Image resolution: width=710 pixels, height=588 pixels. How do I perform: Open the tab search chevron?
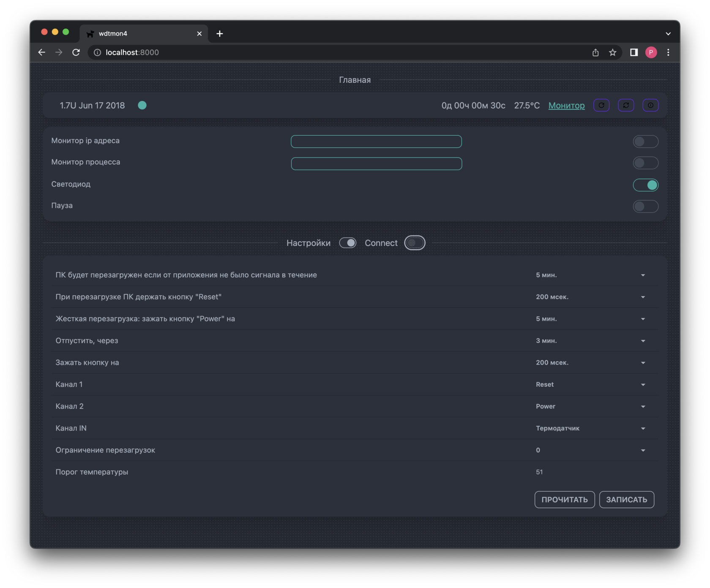coord(668,33)
